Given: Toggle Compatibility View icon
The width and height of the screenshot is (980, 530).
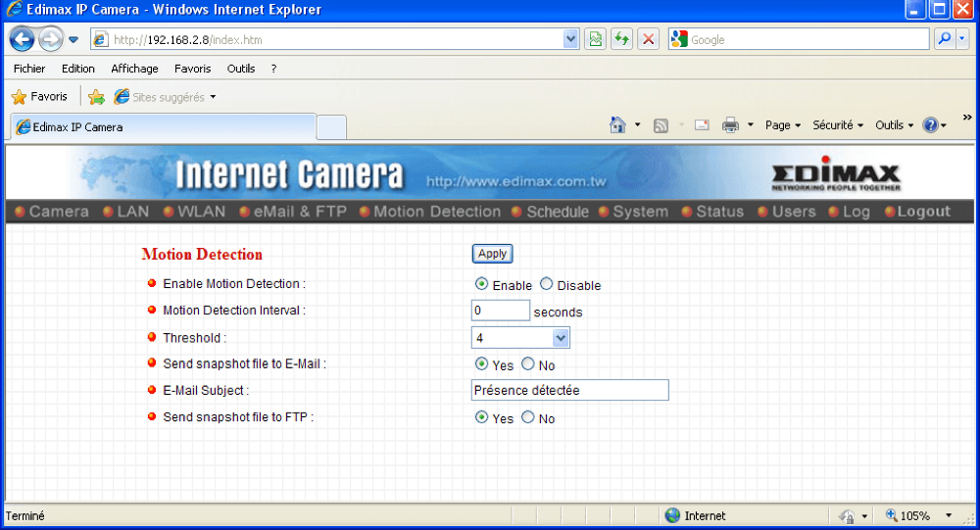Looking at the screenshot, I should click(x=596, y=39).
